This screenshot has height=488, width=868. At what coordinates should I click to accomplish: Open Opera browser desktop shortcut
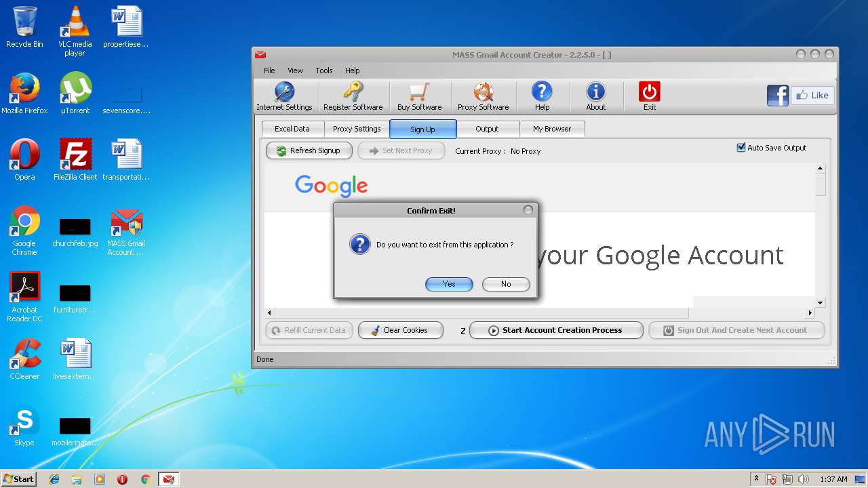tap(24, 160)
